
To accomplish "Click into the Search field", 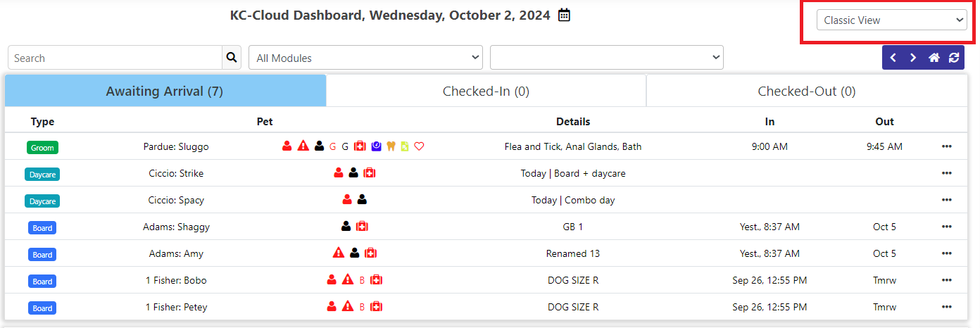I will click(x=115, y=58).
